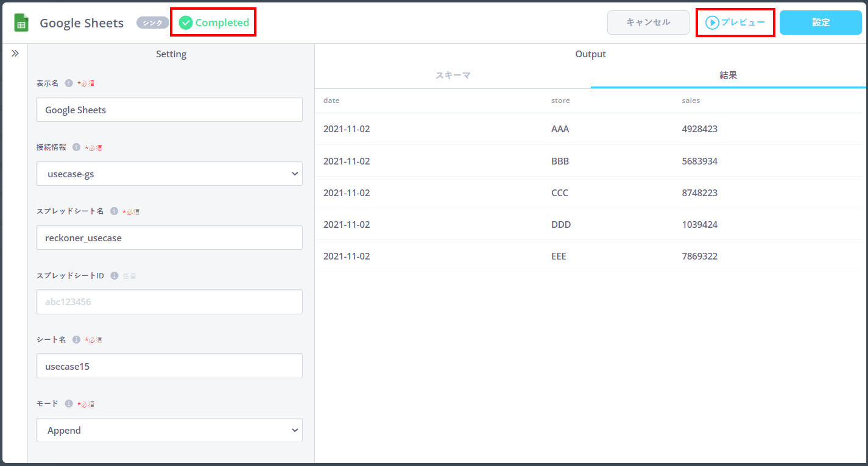This screenshot has height=466, width=868.
Task: Click the キャンセル button
Action: click(648, 23)
